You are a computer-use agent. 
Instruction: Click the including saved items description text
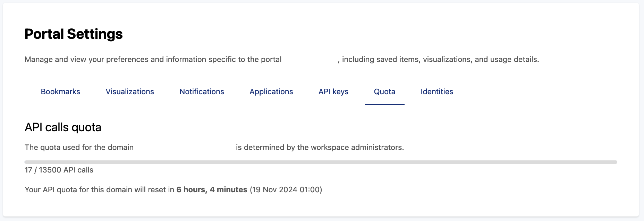click(x=440, y=60)
